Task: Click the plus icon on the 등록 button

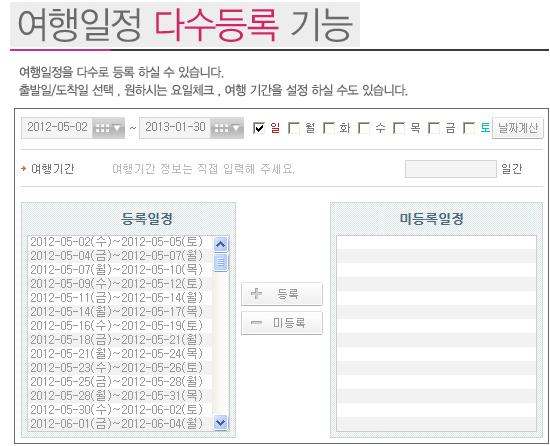Action: 256,293
